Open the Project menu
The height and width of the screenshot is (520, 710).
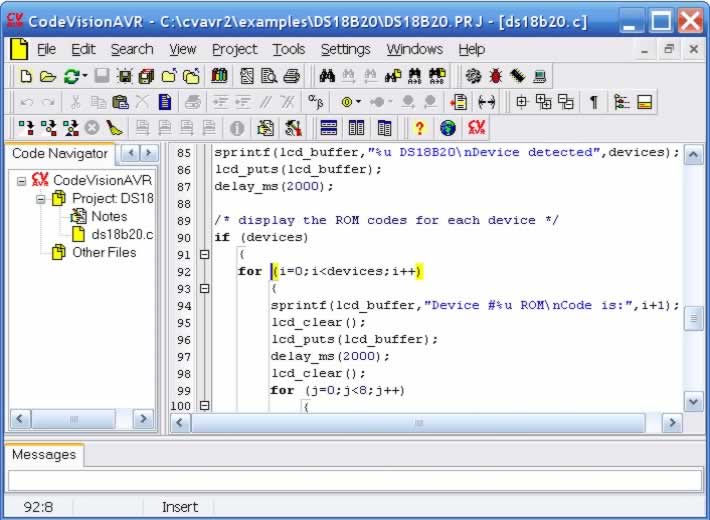234,49
